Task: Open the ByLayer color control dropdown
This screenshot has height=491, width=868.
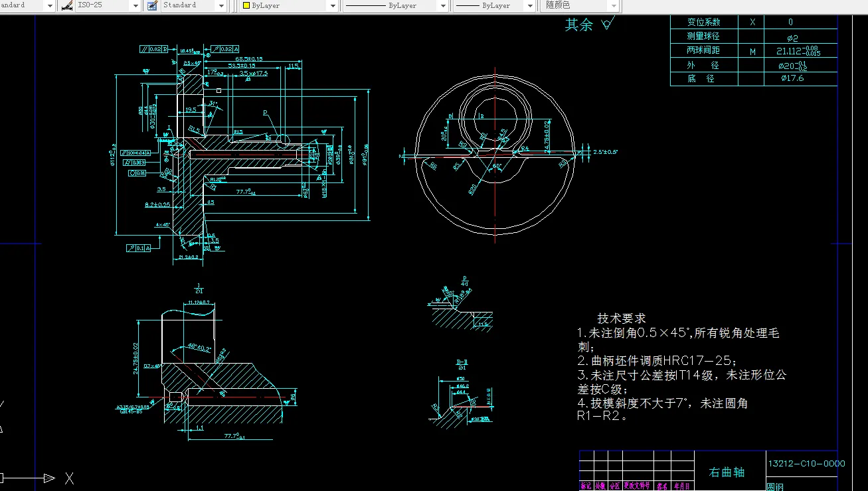Action: [x=333, y=5]
